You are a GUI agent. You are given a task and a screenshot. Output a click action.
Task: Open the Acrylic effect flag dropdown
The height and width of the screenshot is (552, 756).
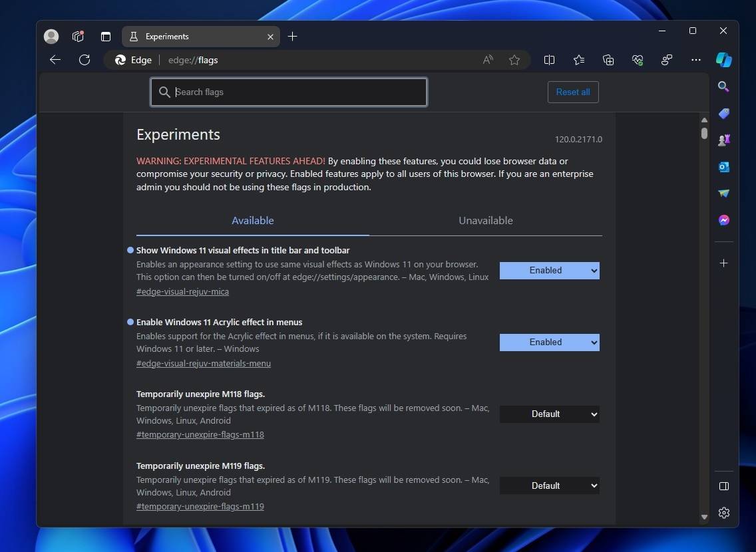coord(549,342)
